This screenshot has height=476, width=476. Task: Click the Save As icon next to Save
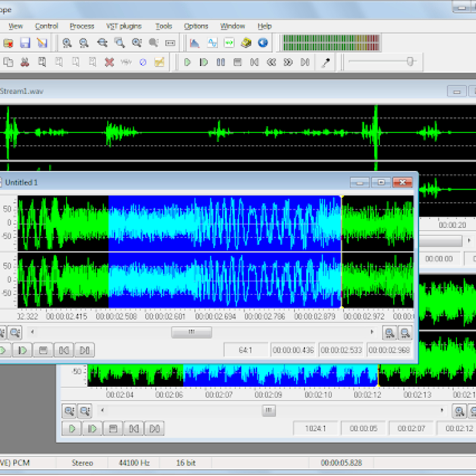[42, 43]
